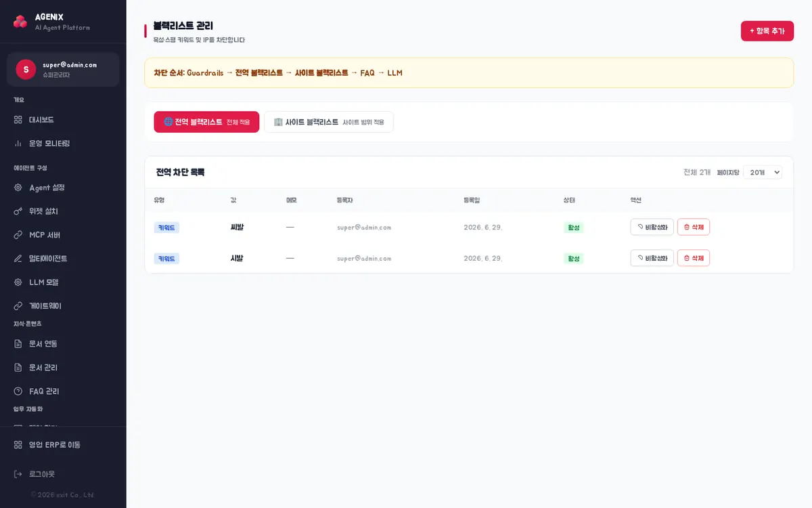This screenshot has height=508, width=812.
Task: Open Agent 설정 via its gear icon
Action: coord(18,188)
